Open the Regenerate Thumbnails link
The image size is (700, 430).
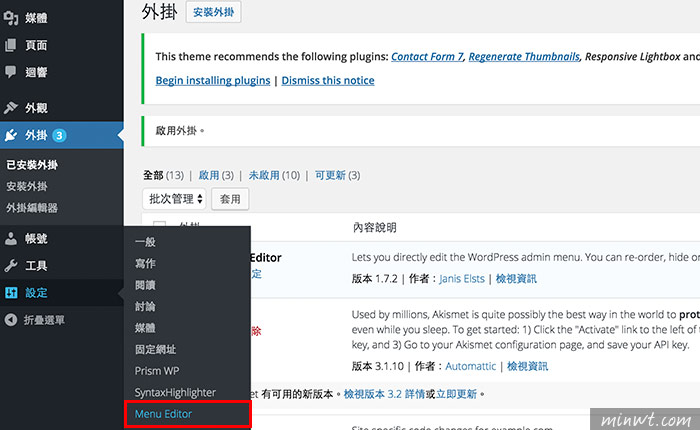pos(524,57)
